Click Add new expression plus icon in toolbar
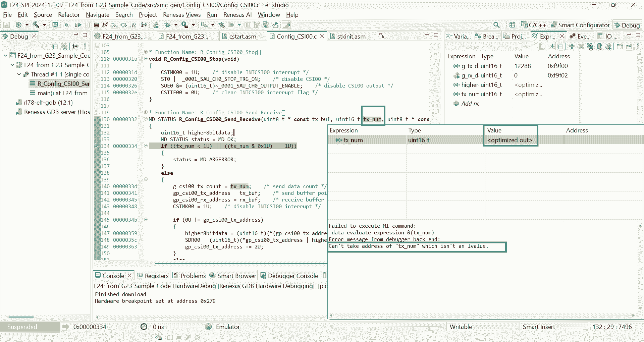This screenshot has height=342, width=644. pyautogui.click(x=572, y=46)
